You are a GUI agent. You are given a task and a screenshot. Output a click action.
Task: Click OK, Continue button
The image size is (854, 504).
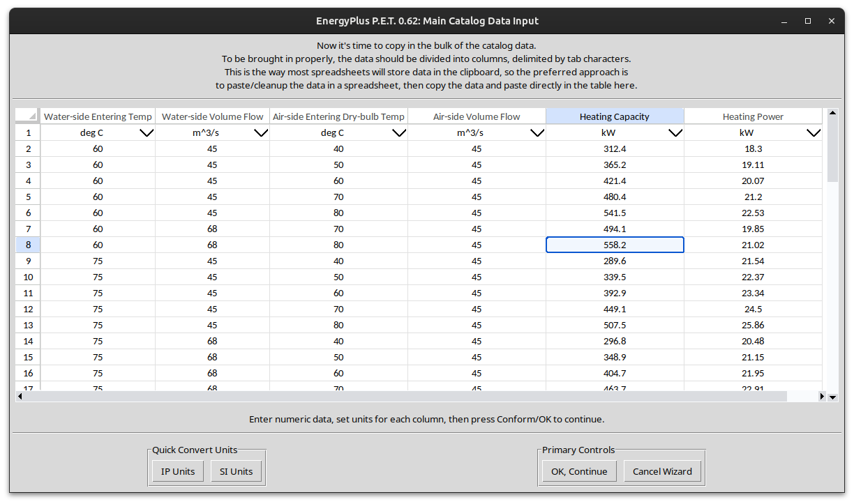coord(579,471)
